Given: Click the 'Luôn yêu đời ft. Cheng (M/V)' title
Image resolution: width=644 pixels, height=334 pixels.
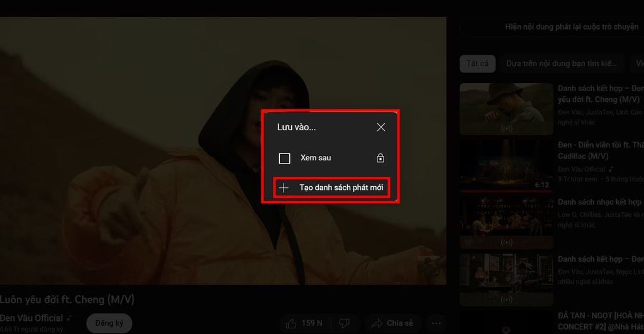Looking at the screenshot, I should (67, 299).
